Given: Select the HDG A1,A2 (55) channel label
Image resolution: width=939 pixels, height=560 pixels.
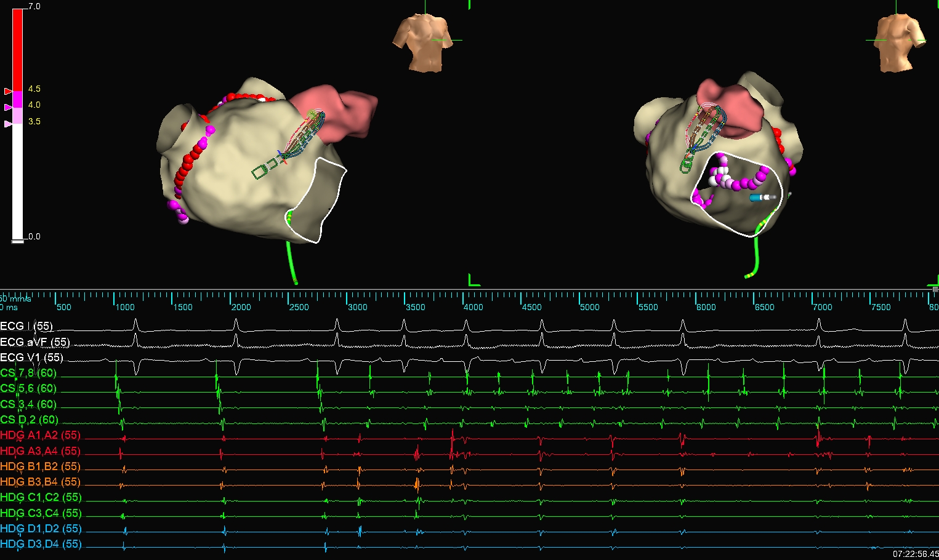Looking at the screenshot, I should 41,435.
